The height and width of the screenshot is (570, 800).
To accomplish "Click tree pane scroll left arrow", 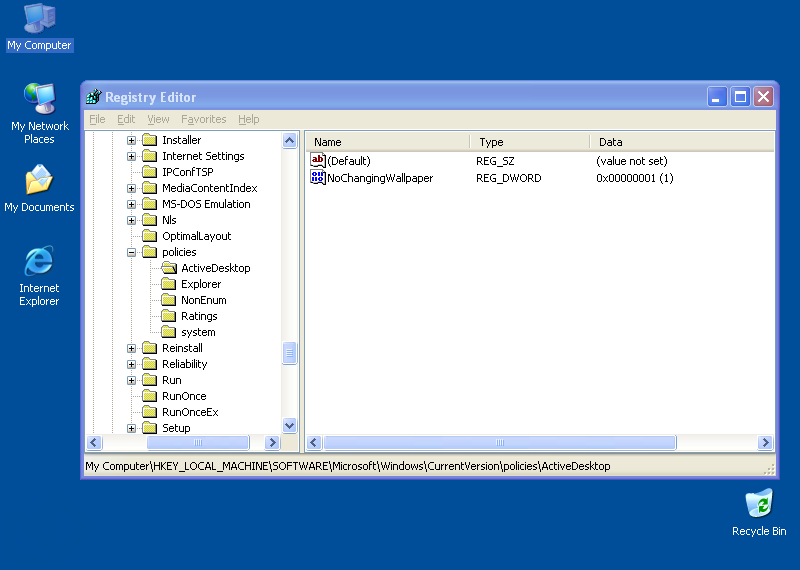I will 94,442.
